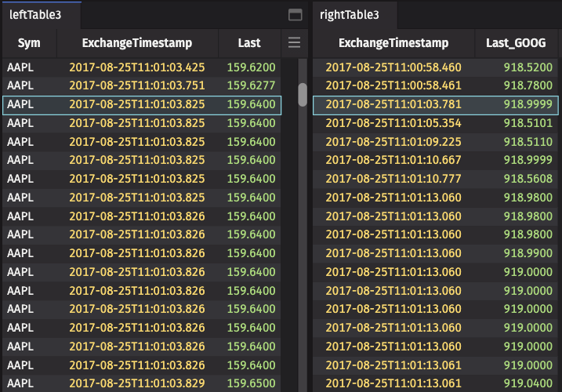562x392 pixels.
Task: Open the table options hamburger menu
Action: point(294,42)
